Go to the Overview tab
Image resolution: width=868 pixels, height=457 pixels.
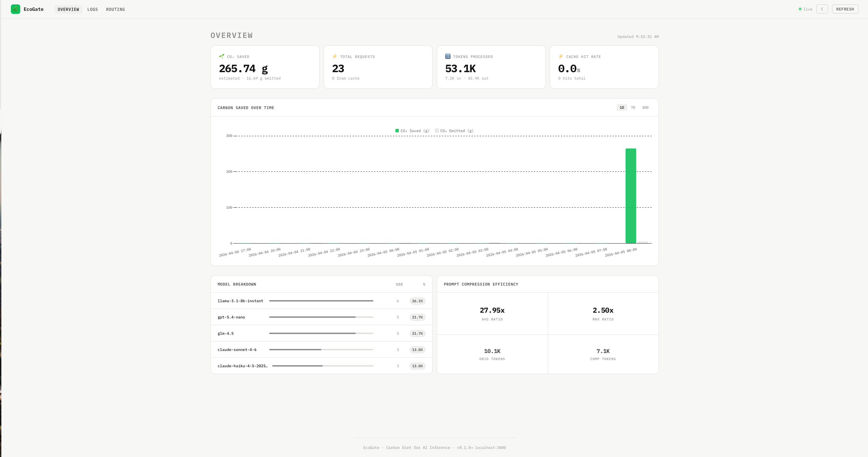coord(68,9)
